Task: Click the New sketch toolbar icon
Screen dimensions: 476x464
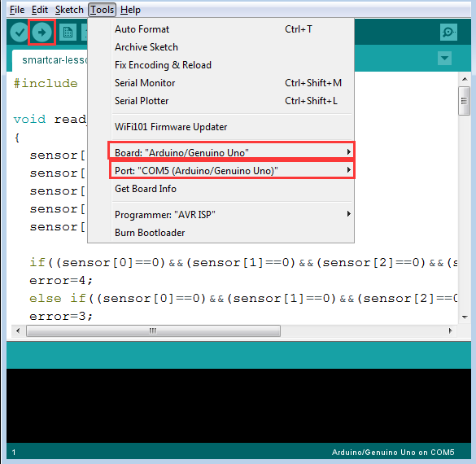Action: tap(68, 33)
